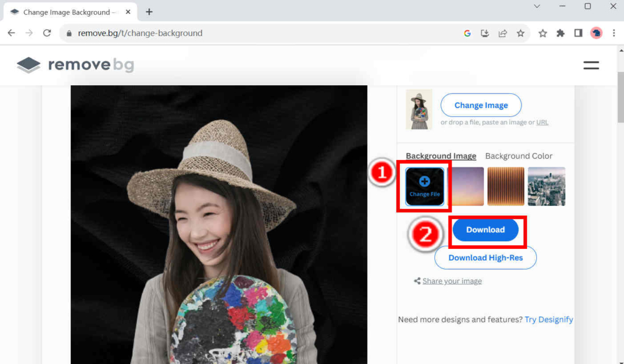Switch to the Background Color tab
This screenshot has width=624, height=364.
tap(519, 156)
